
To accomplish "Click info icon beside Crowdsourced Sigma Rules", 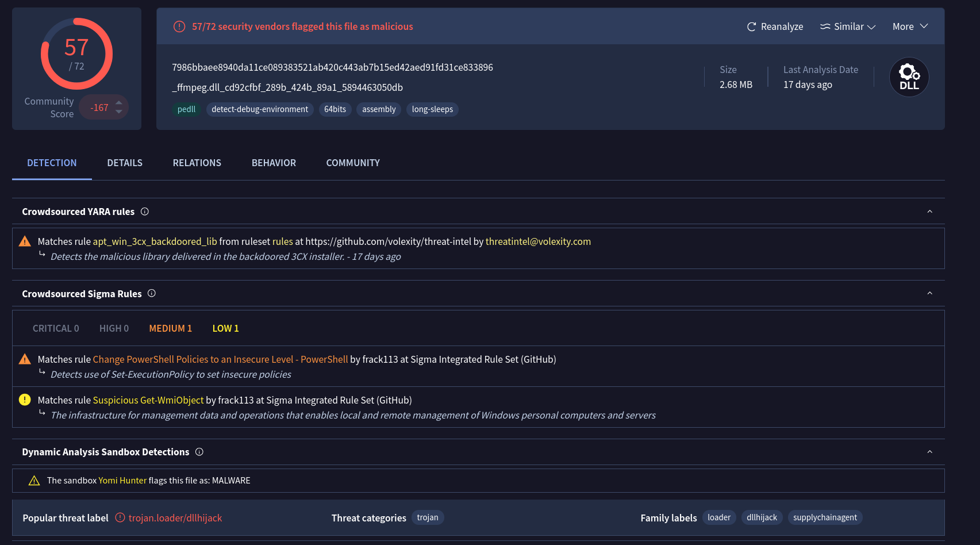I will pos(152,293).
